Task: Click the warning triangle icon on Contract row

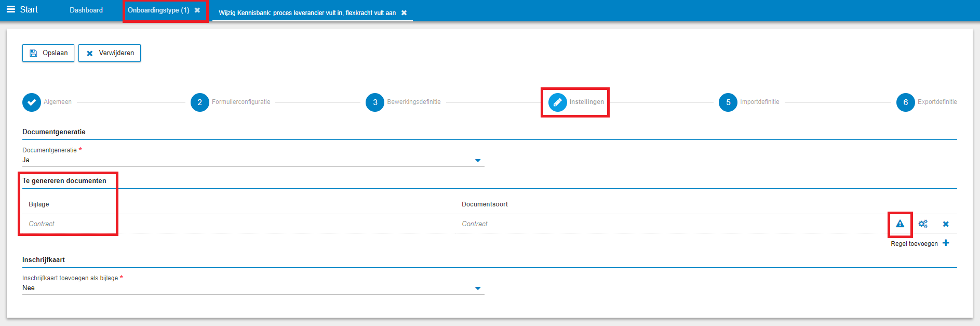Action: 900,224
